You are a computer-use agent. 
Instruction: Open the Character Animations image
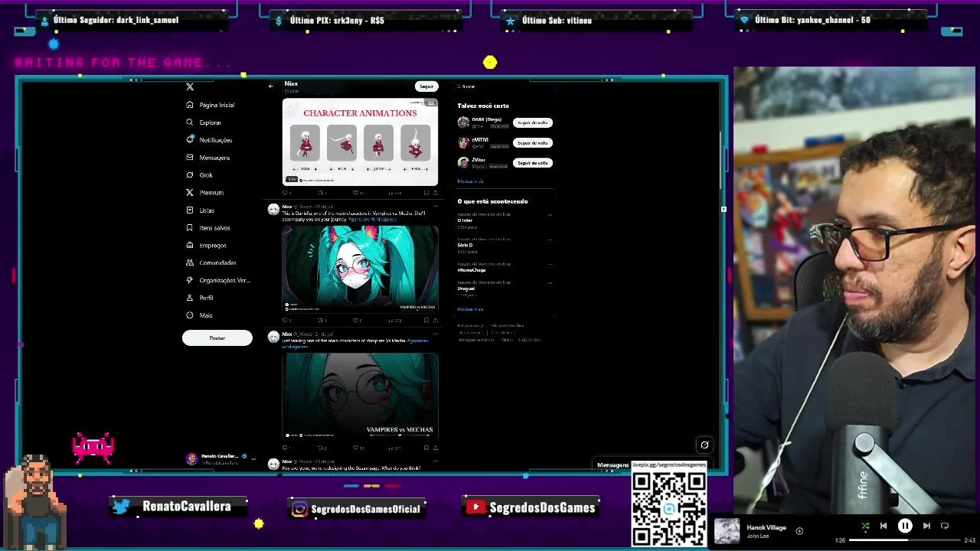click(360, 142)
